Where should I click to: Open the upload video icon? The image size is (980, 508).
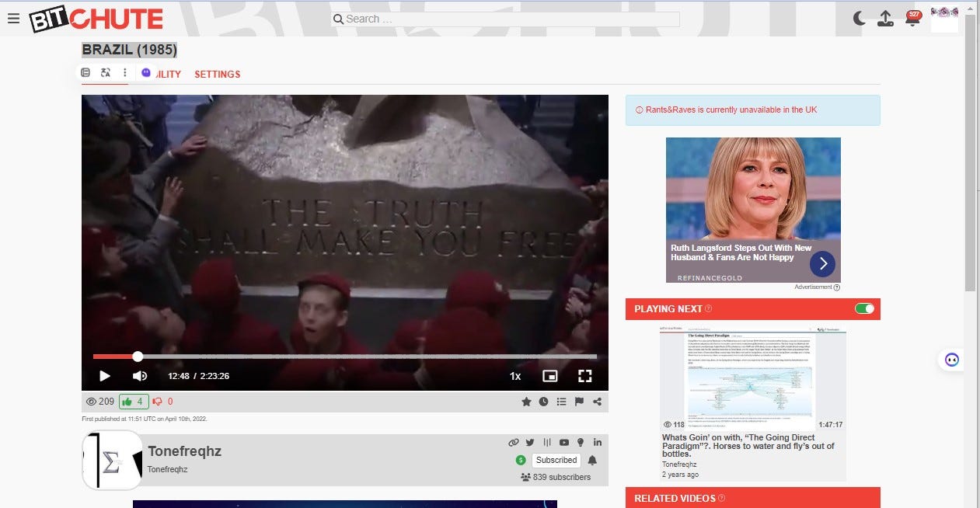(x=885, y=19)
